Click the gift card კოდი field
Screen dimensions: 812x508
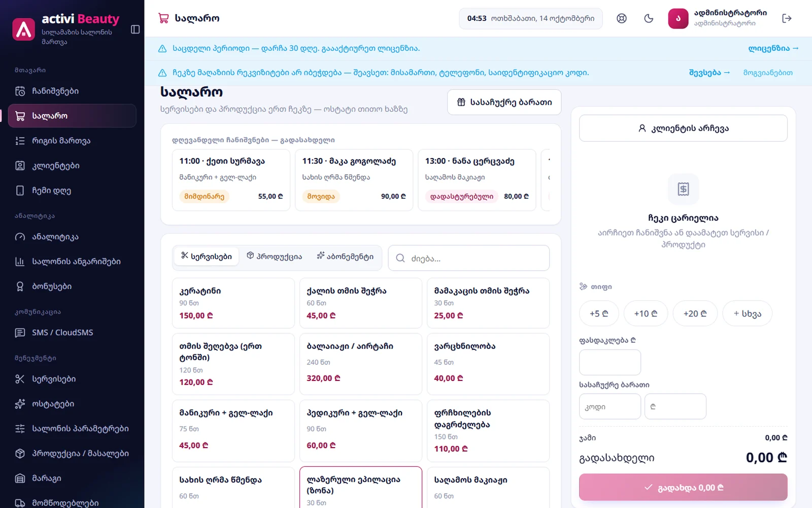610,406
